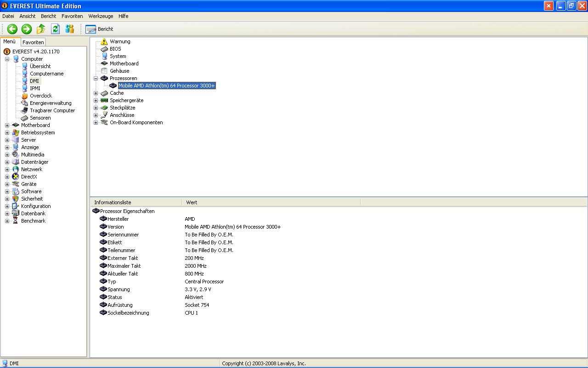588x368 pixels.
Task: Switch to the Menü tab in sidebar
Action: (x=10, y=41)
